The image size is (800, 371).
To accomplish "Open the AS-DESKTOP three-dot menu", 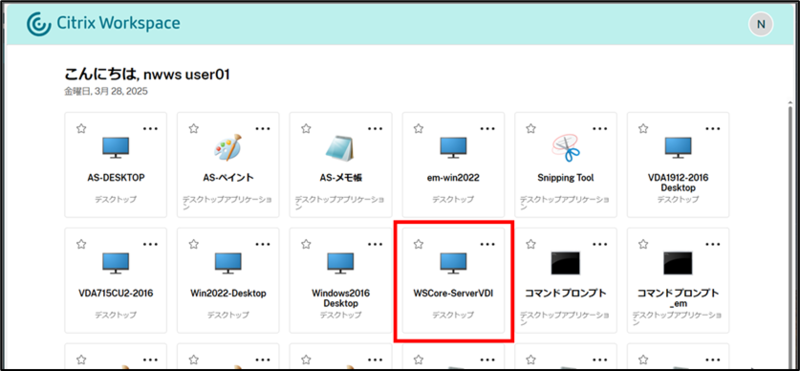I will pyautogui.click(x=151, y=129).
